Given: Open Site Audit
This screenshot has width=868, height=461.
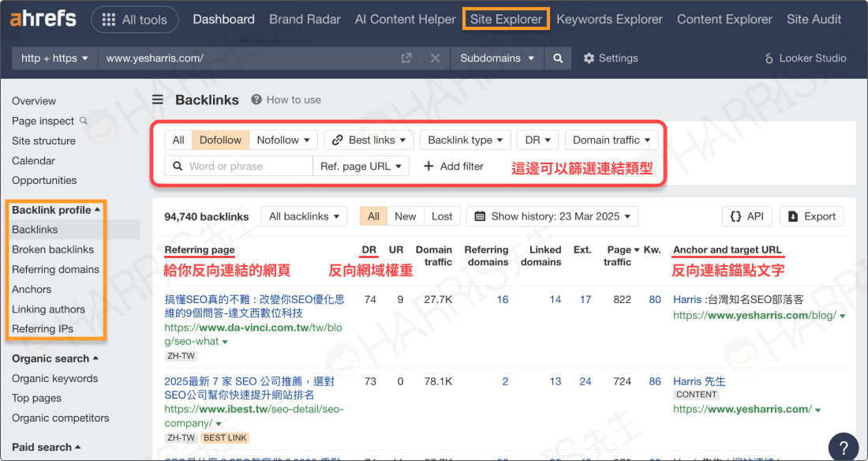Looking at the screenshot, I should pos(814,20).
